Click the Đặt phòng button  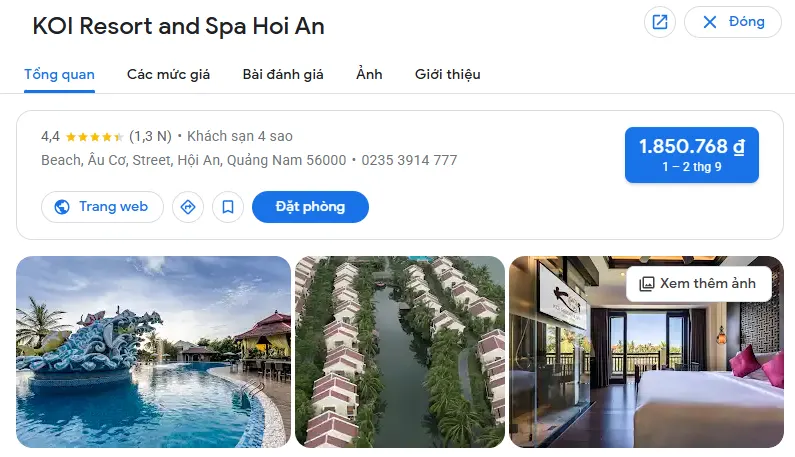pyautogui.click(x=310, y=207)
